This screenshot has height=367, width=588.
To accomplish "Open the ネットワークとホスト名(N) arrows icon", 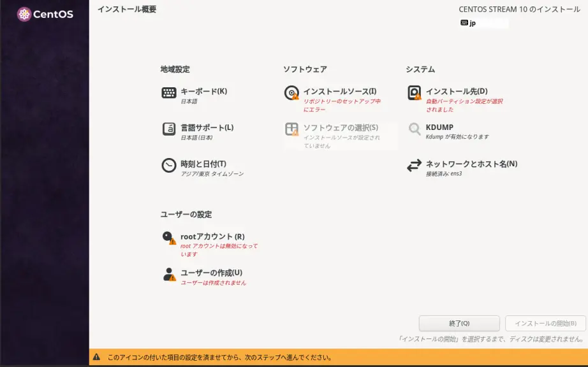I will [415, 166].
